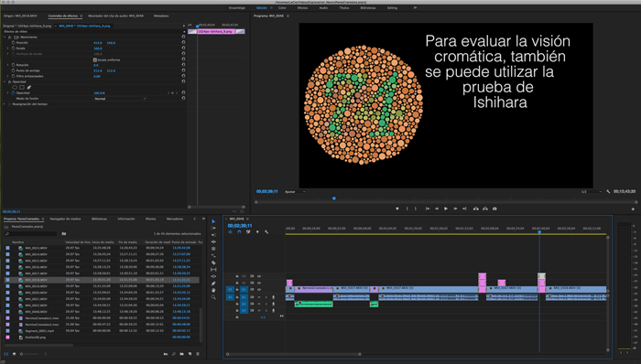Select Snellen06.png in project list
Screen dimensions: 641x364
pos(36,337)
